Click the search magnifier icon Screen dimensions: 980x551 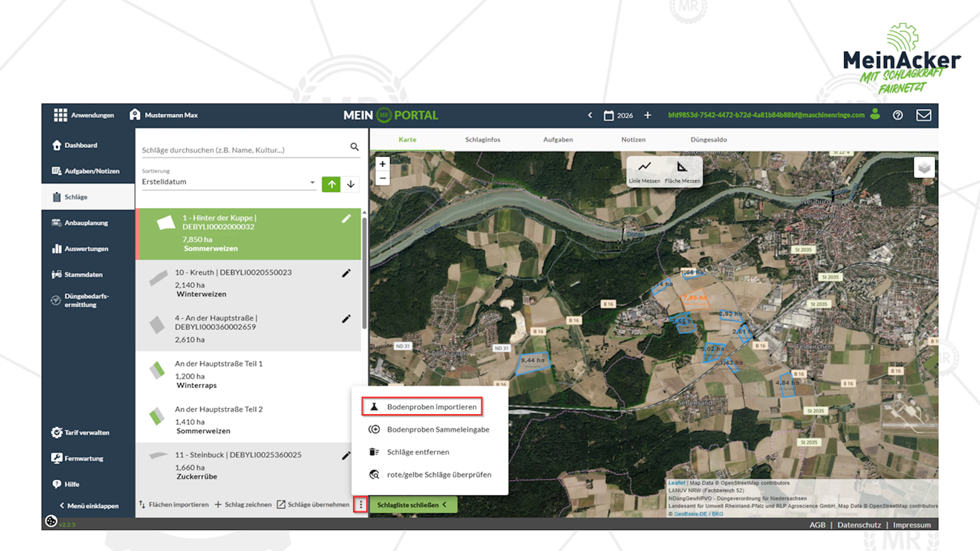(354, 147)
